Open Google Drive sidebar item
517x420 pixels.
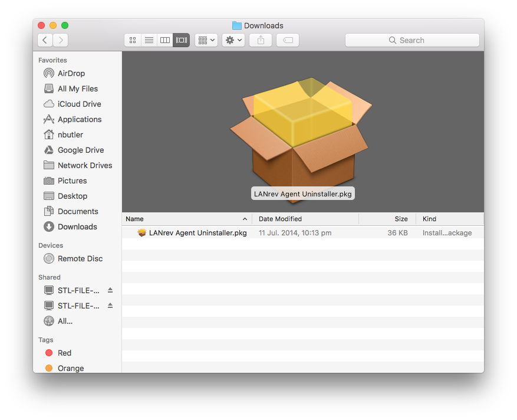pos(80,150)
